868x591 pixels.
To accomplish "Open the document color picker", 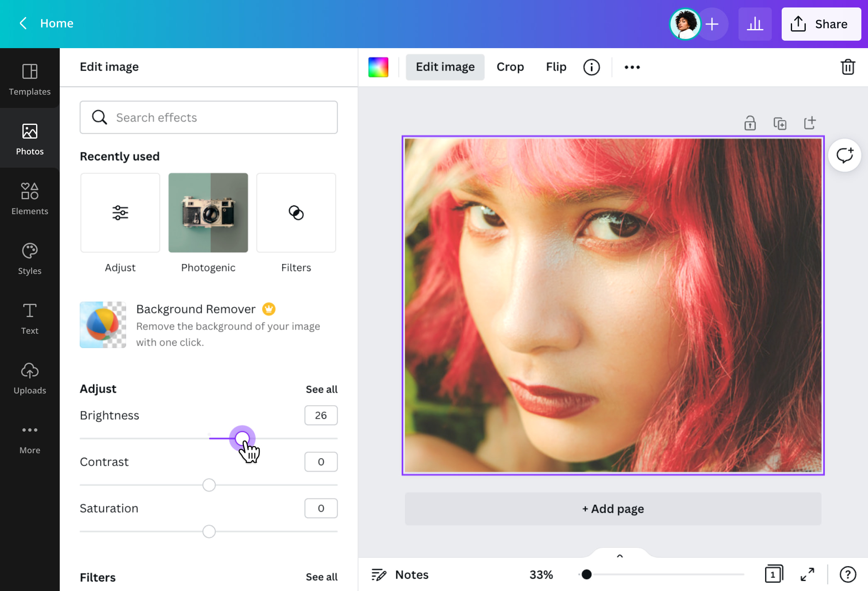I will [x=378, y=67].
